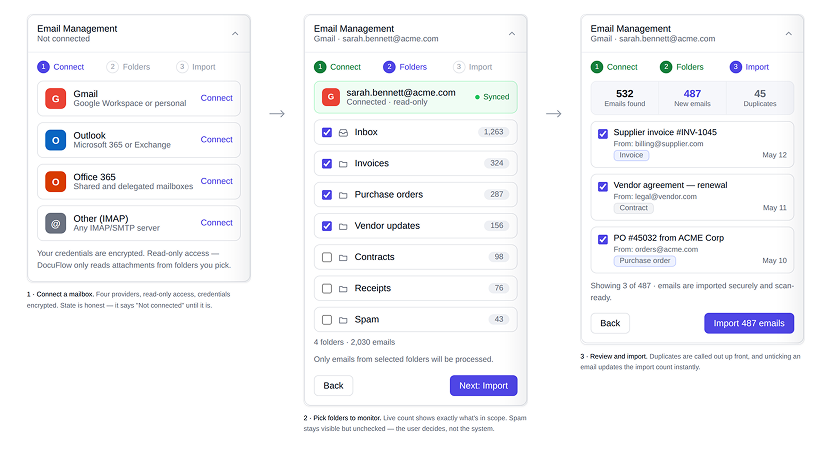Click Connect next to Outlook
827x452 pixels.
[x=216, y=139]
